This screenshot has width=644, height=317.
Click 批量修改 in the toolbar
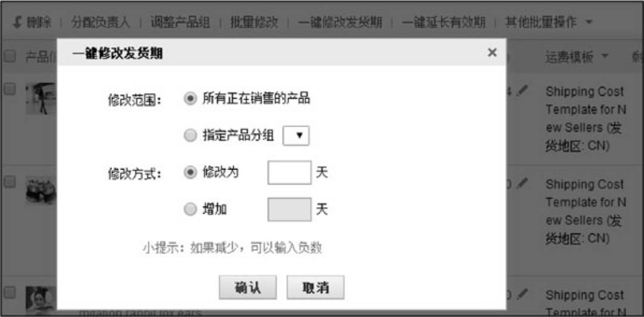pos(254,22)
